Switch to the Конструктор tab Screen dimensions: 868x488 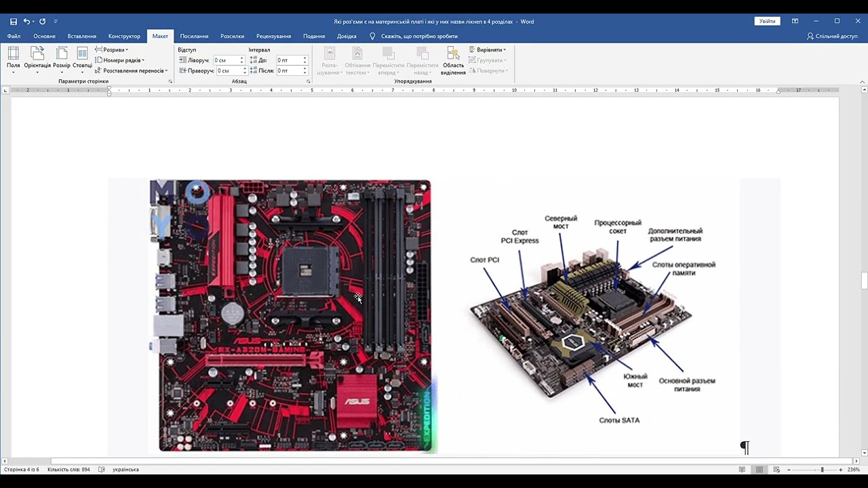124,36
